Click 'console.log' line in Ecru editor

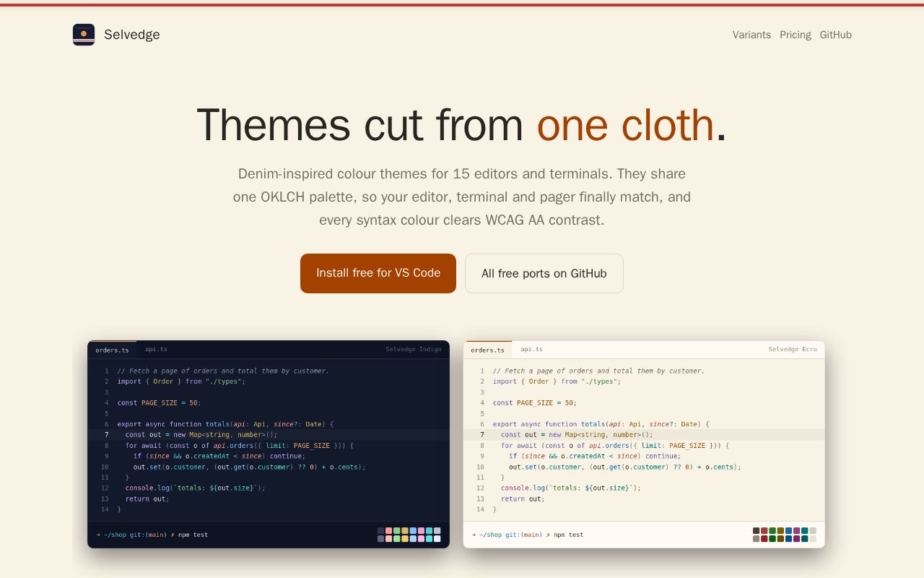pos(571,488)
